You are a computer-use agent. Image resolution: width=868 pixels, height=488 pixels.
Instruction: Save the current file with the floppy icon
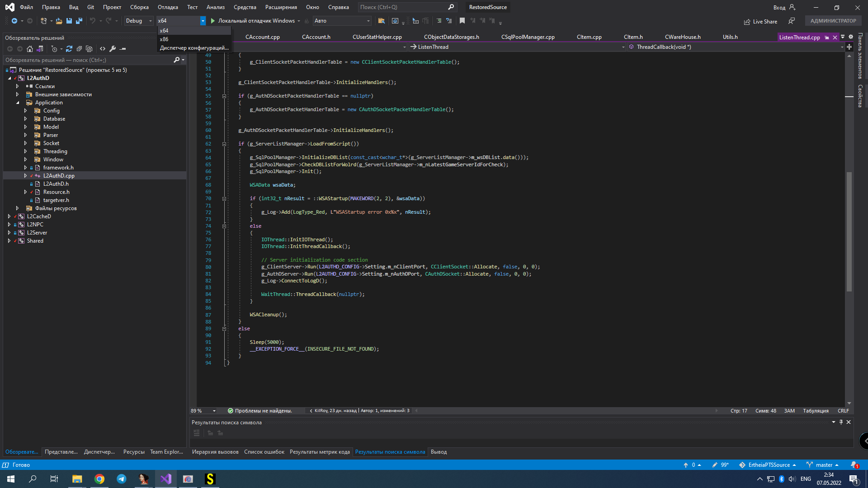(69, 21)
